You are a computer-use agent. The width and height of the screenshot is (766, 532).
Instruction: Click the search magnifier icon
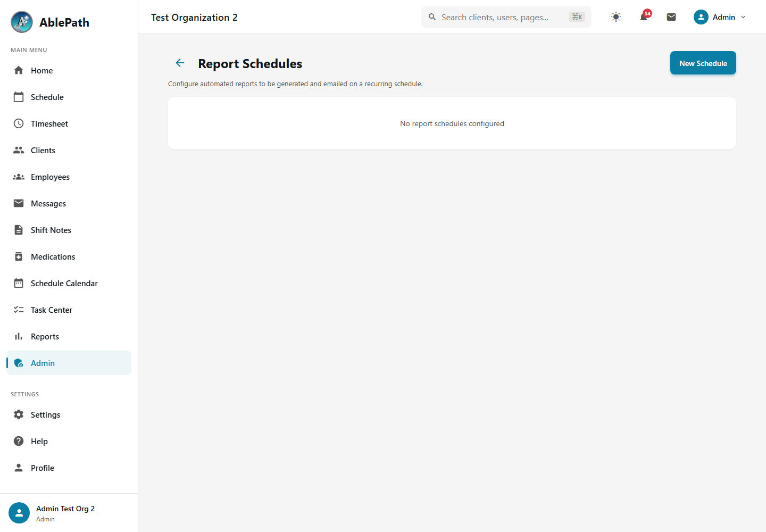(432, 17)
